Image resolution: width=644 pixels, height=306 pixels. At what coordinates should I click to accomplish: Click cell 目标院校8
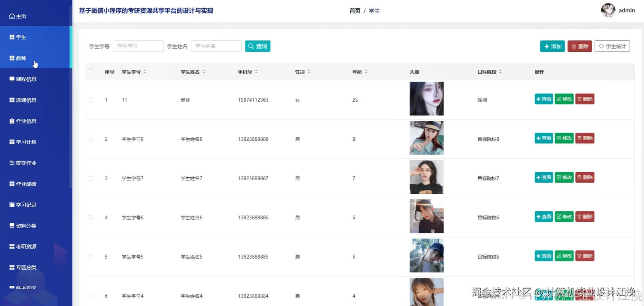click(x=488, y=139)
